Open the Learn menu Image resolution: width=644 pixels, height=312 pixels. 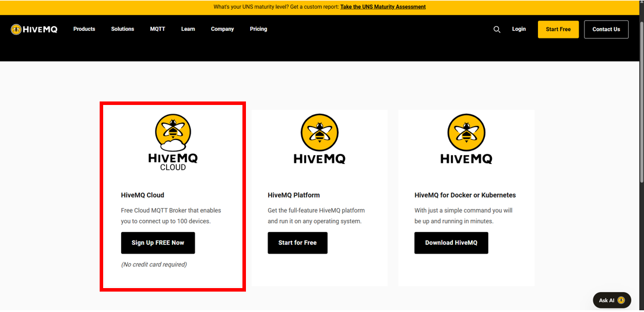click(x=188, y=29)
